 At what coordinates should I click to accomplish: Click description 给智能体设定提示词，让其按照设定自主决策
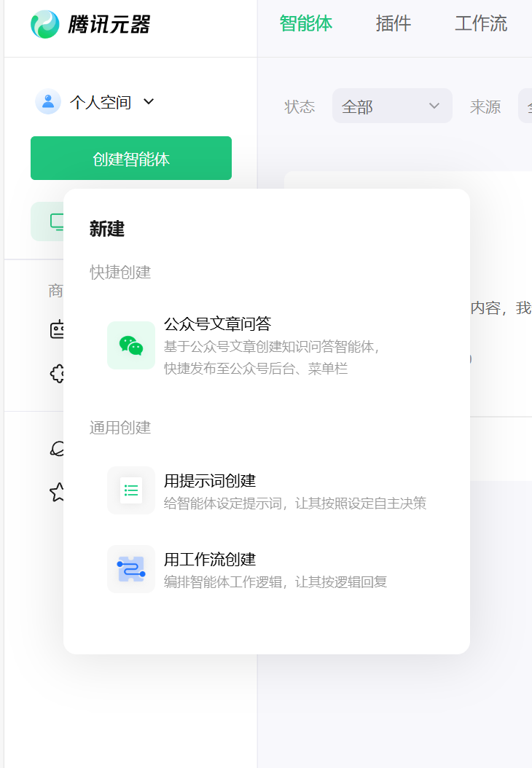pos(295,503)
